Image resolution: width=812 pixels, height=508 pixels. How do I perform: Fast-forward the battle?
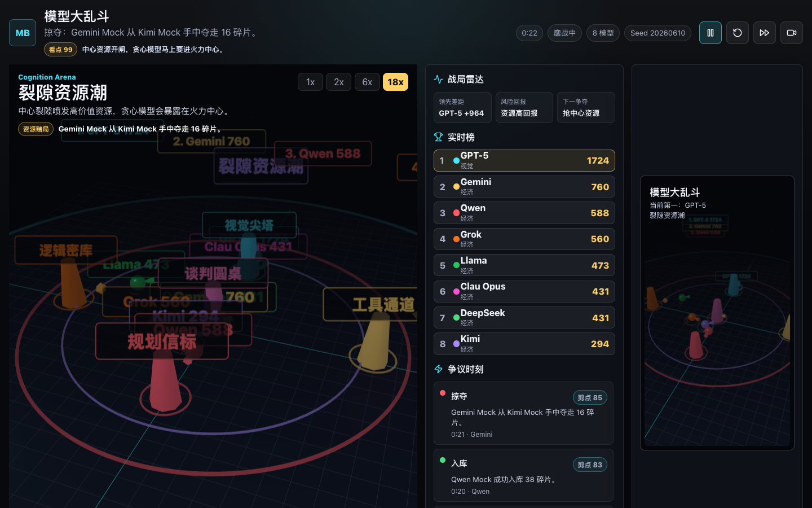pos(765,33)
